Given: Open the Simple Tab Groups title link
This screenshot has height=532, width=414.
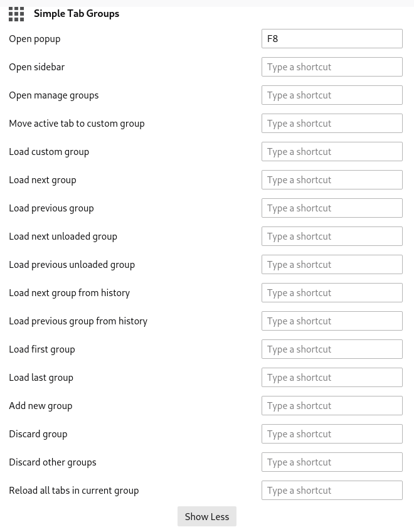Looking at the screenshot, I should pos(77,13).
